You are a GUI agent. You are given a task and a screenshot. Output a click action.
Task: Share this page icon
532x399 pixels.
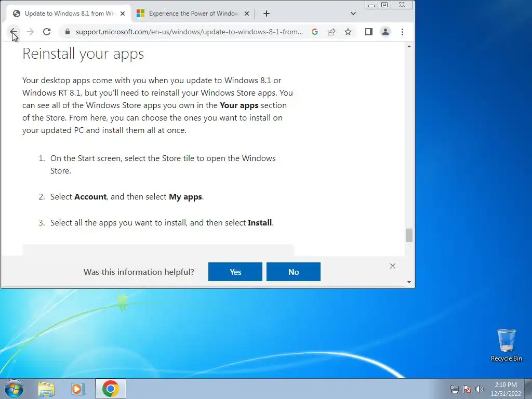pos(331,32)
